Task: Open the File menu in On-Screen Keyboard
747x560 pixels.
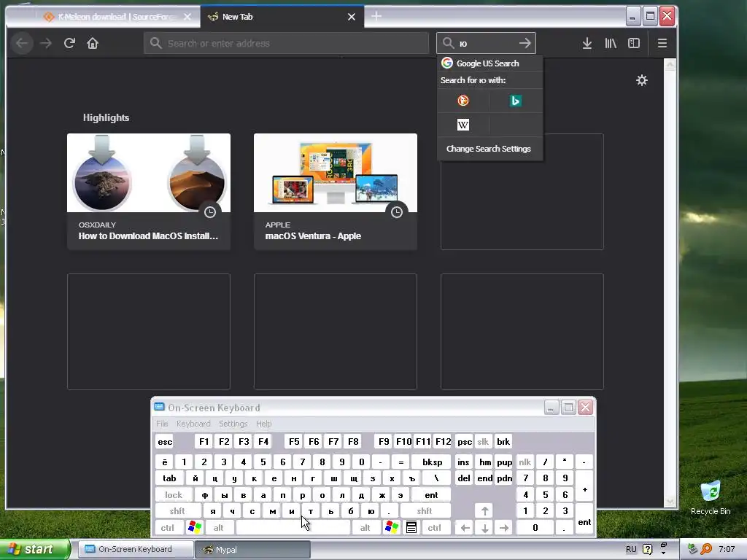Action: point(162,424)
